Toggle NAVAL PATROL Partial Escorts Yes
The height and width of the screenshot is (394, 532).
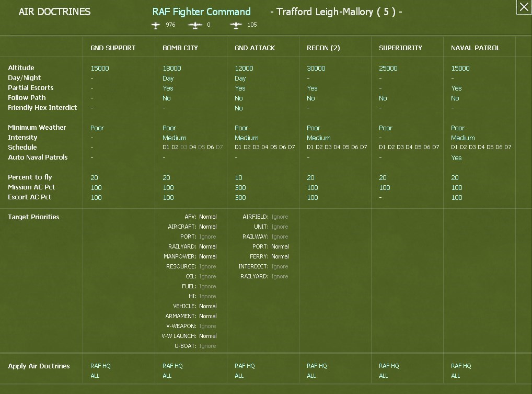(x=456, y=88)
